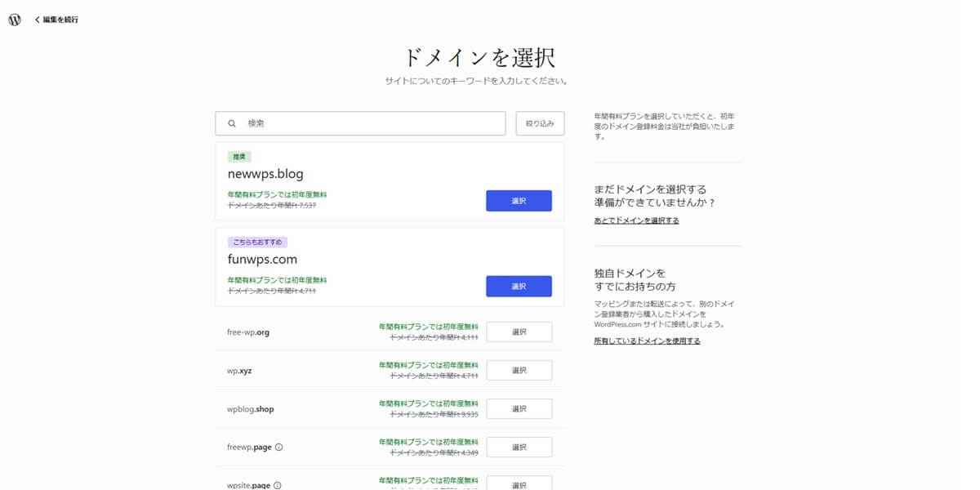This screenshot has width=980, height=490.
Task: Click the green free-first-year text under newwps.blog
Action: click(x=277, y=194)
